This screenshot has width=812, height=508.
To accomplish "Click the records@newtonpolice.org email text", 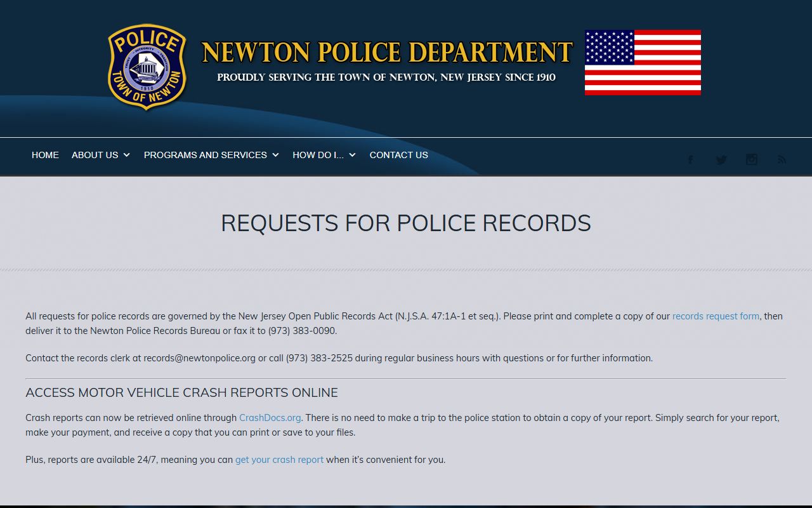I will pos(199,358).
